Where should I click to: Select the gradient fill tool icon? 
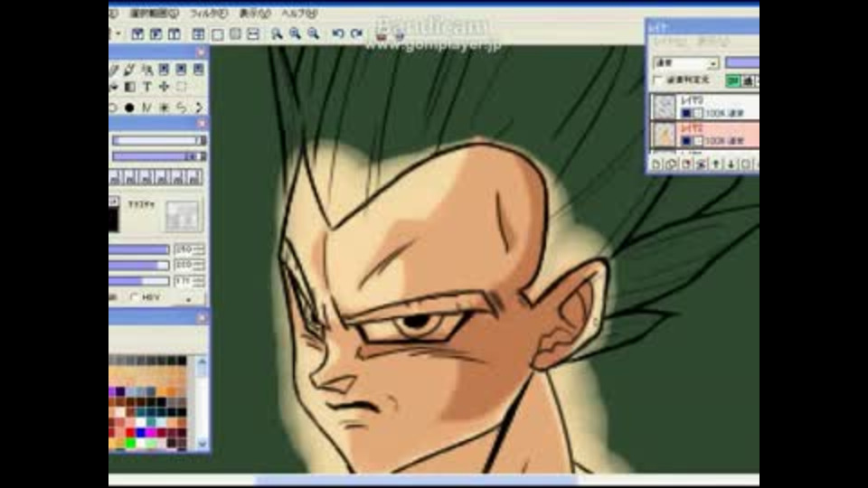[x=130, y=87]
